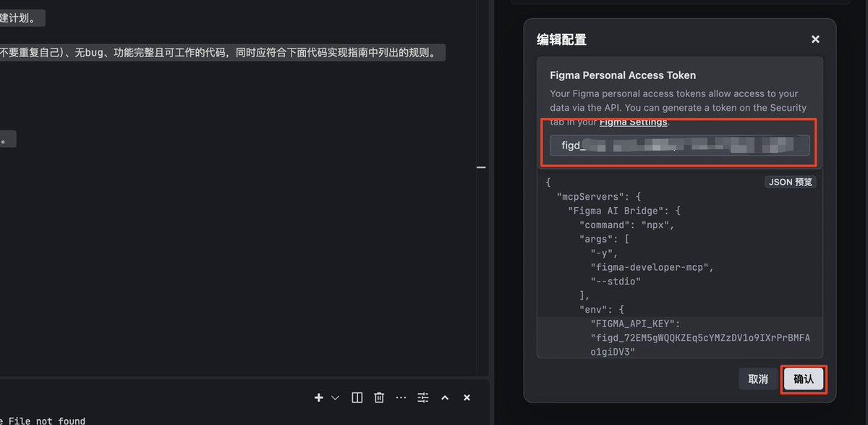Close the bottom terminal panel
This screenshot has height=425, width=868.
tap(467, 397)
